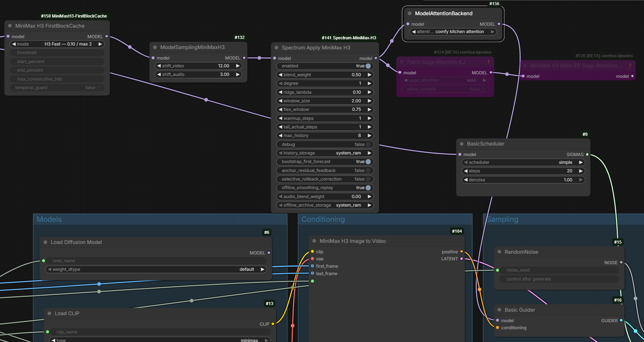Increase steps with its right arrow
This screenshot has height=342, width=644.
(x=581, y=171)
